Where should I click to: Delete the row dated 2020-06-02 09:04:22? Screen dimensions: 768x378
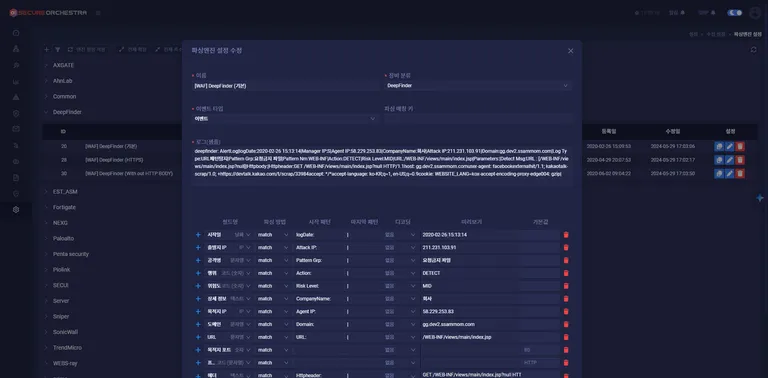[x=740, y=173]
